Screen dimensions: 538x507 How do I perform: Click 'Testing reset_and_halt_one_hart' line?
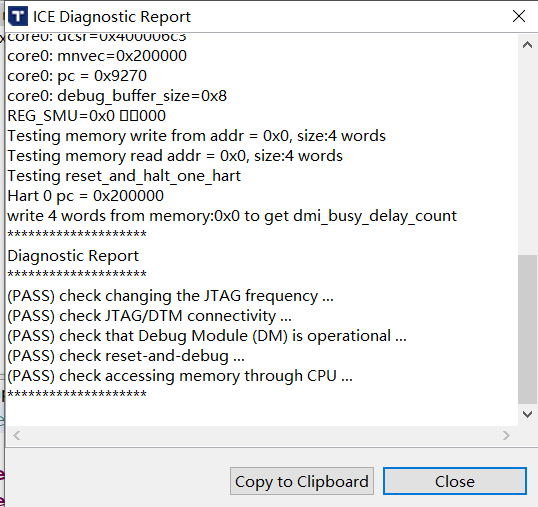click(x=124, y=176)
